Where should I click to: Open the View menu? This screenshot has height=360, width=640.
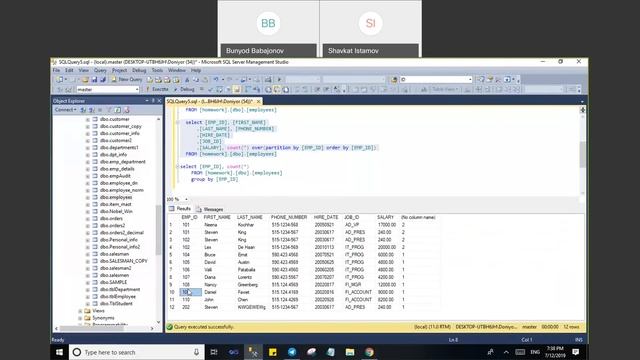pos(84,70)
